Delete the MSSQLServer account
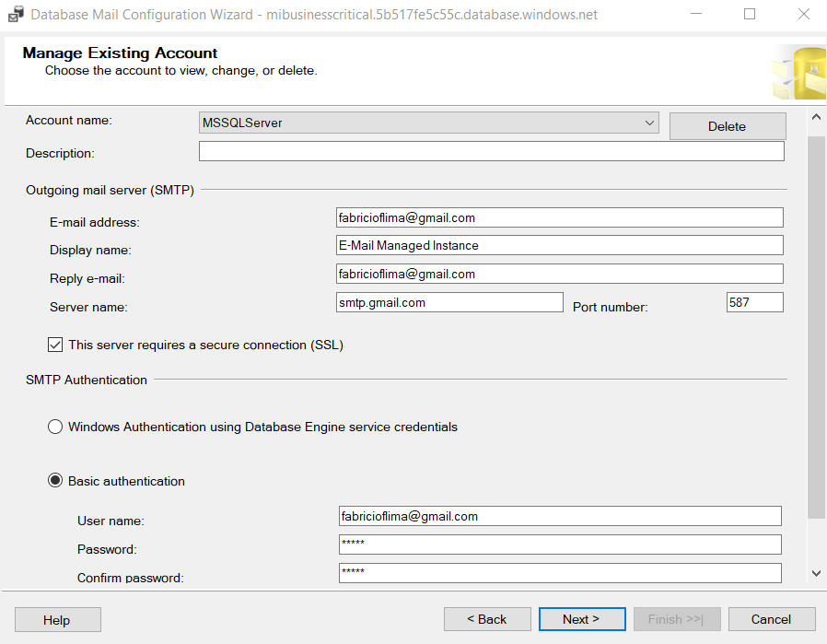This screenshot has width=827, height=644. (727, 126)
